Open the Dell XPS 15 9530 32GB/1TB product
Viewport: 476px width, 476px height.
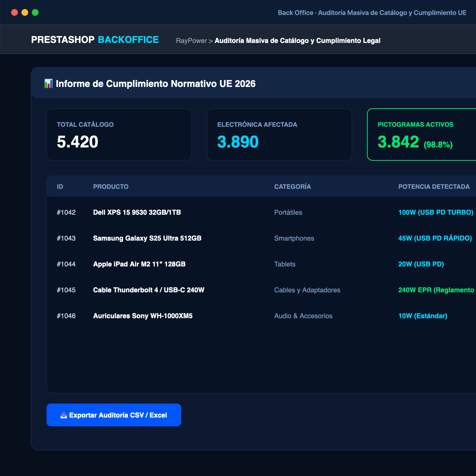tap(137, 213)
